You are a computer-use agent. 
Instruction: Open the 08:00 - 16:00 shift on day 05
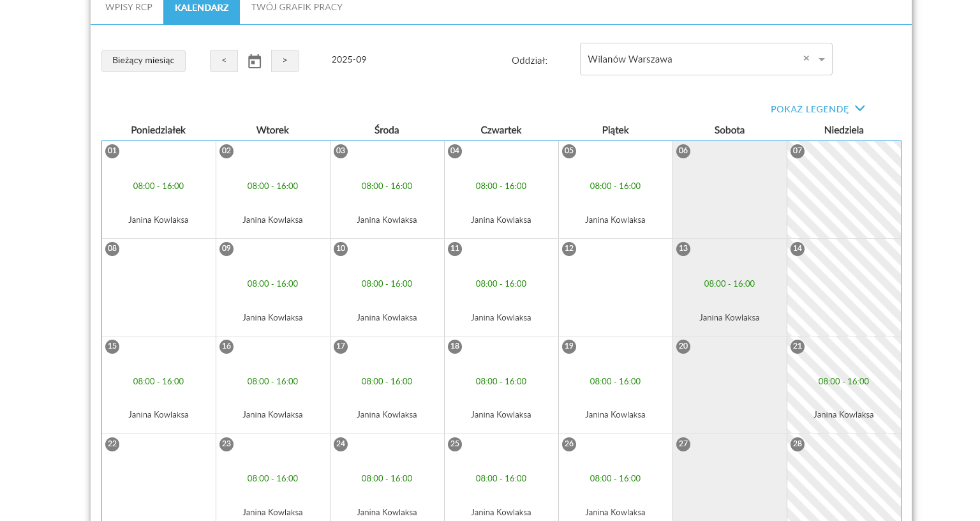(x=615, y=186)
